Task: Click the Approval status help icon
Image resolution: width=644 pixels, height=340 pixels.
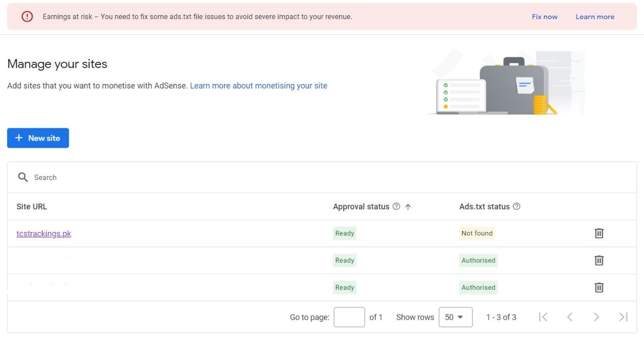Action: coord(396,206)
